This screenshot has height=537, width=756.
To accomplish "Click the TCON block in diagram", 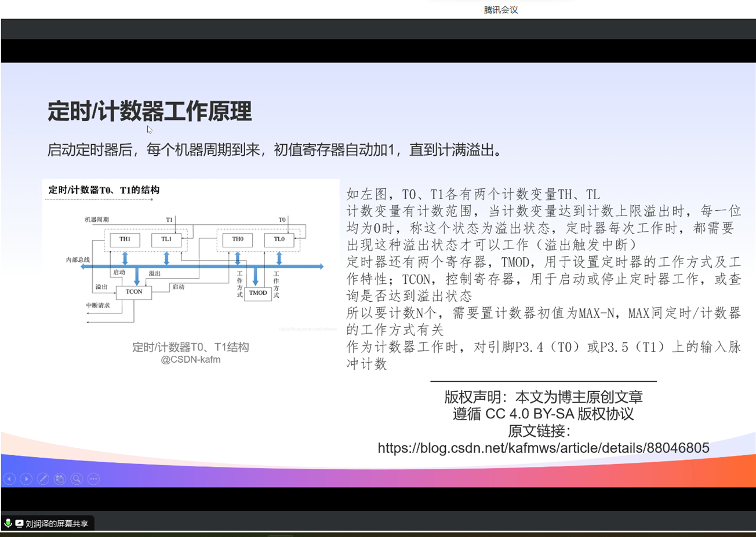I will (x=134, y=292).
